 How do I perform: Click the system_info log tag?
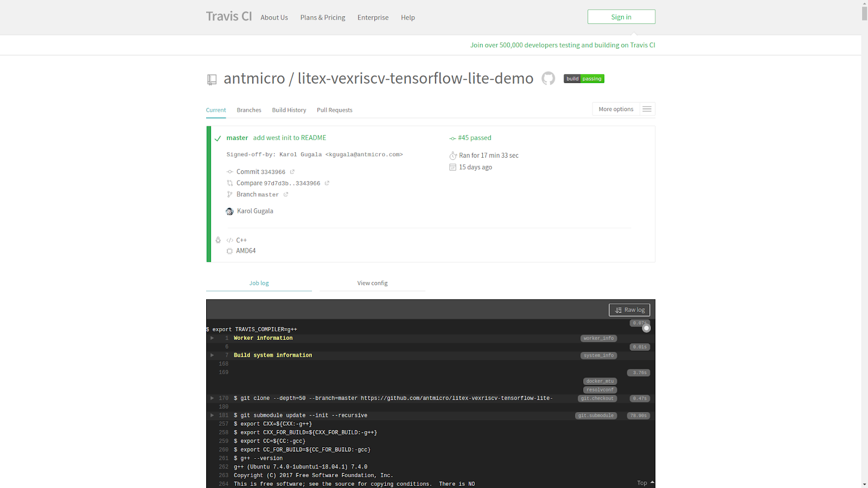click(599, 356)
